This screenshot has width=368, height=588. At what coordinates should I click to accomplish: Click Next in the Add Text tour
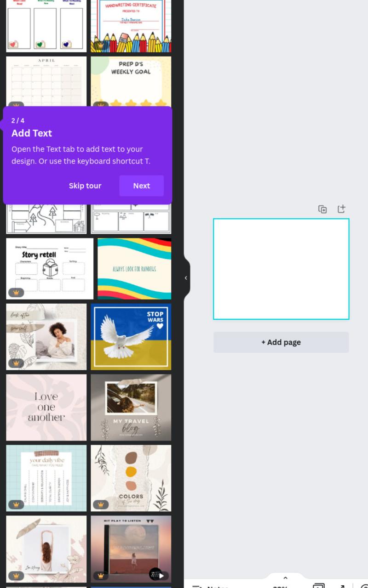141,186
